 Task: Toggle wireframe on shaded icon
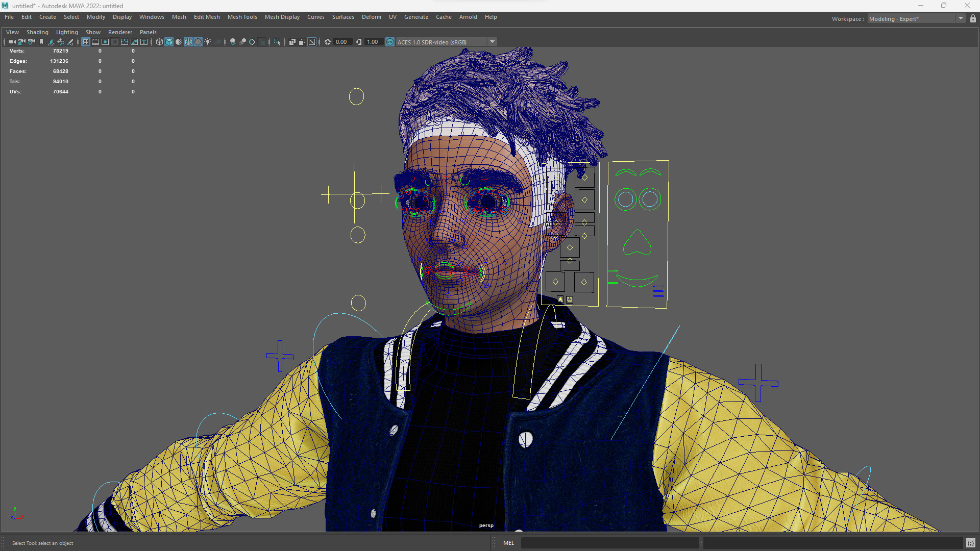188,42
